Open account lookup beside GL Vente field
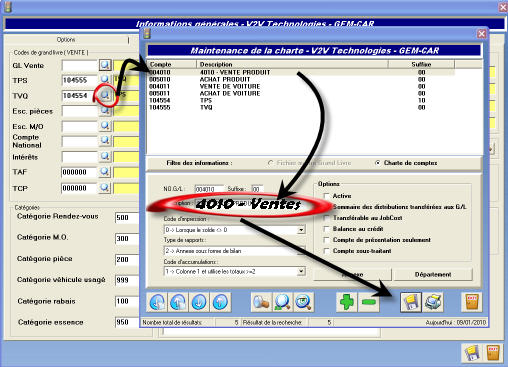Screen dimensions: 508x367 click(x=105, y=65)
